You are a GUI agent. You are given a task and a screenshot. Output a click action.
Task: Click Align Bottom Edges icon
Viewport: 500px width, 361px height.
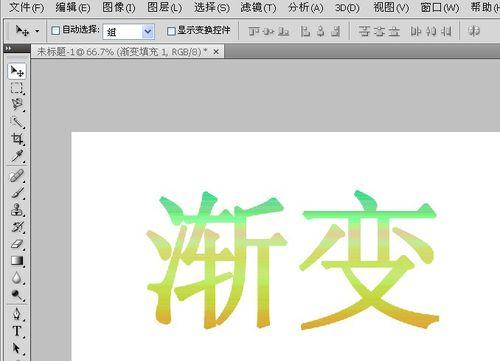(x=283, y=31)
